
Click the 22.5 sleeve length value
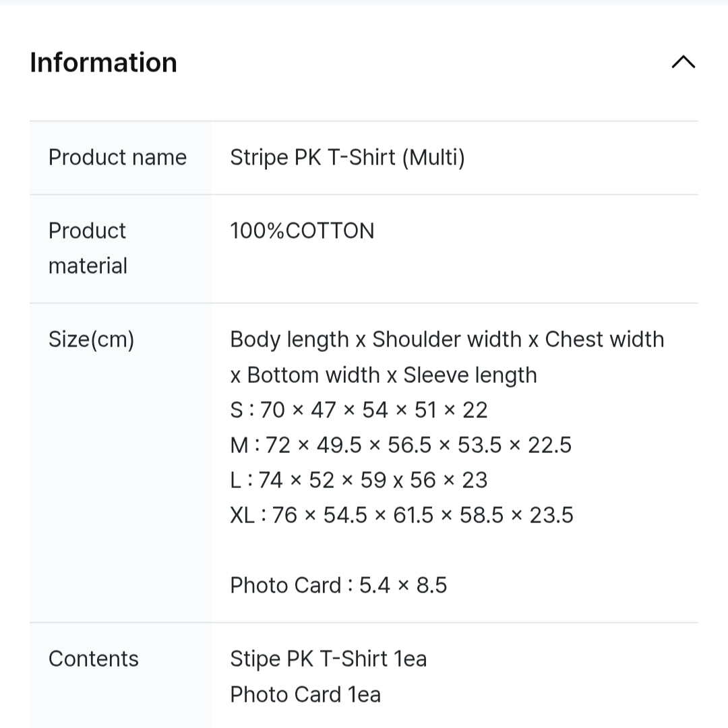tap(550, 445)
